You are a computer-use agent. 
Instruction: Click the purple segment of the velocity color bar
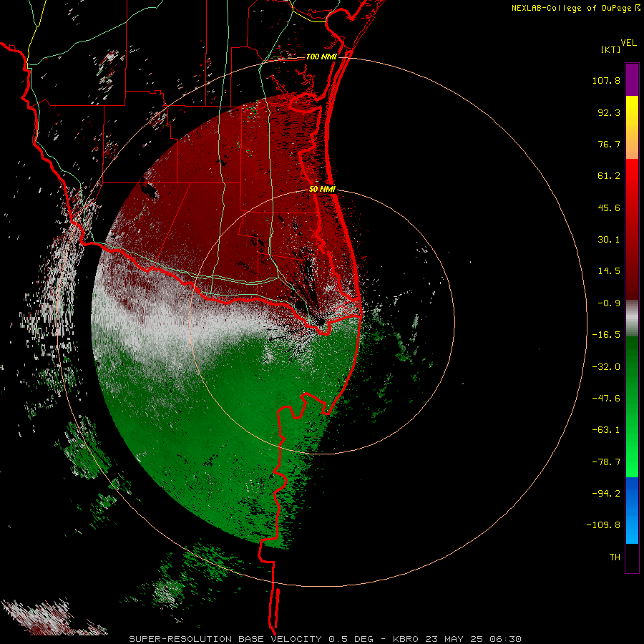tap(632, 79)
